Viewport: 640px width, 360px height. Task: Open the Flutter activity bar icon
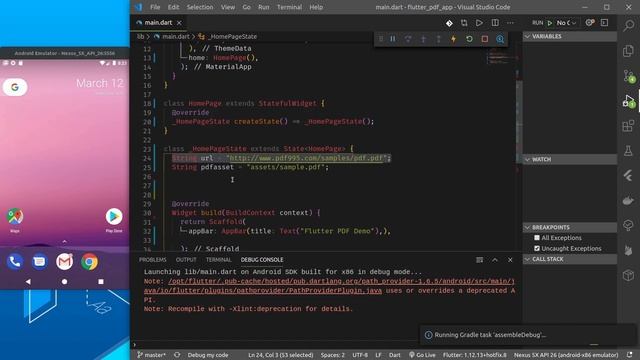pyautogui.click(x=629, y=176)
